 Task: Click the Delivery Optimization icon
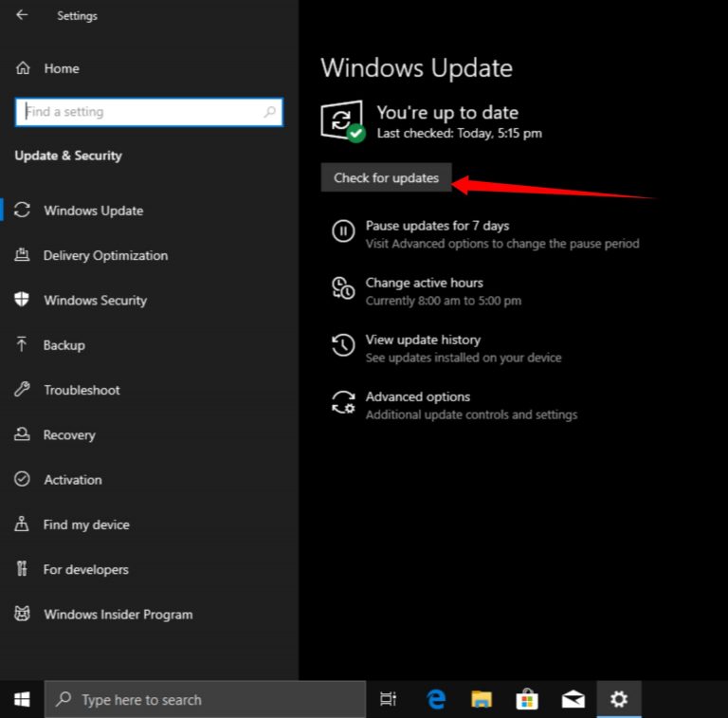click(x=22, y=254)
